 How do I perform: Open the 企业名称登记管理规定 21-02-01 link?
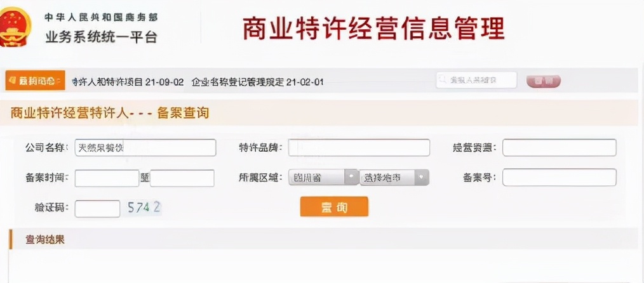coord(257,82)
